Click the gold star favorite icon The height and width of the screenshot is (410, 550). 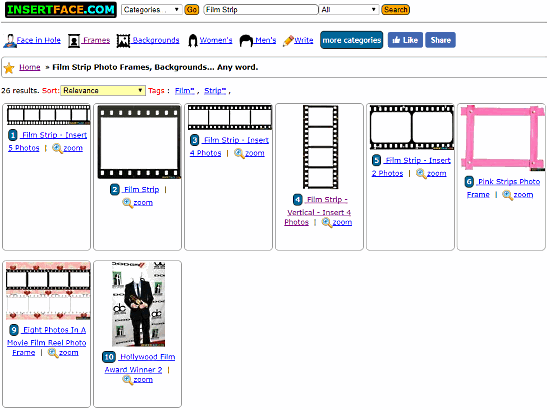coord(9,67)
